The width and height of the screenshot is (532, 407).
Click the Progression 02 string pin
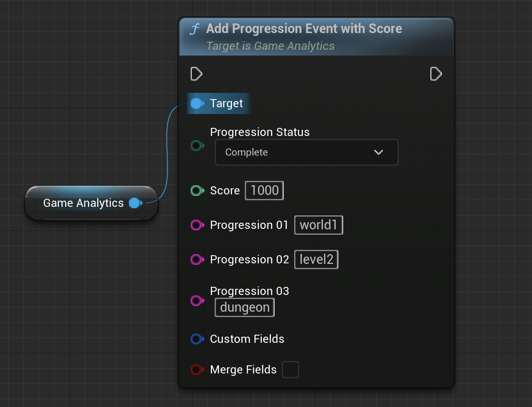coord(197,260)
